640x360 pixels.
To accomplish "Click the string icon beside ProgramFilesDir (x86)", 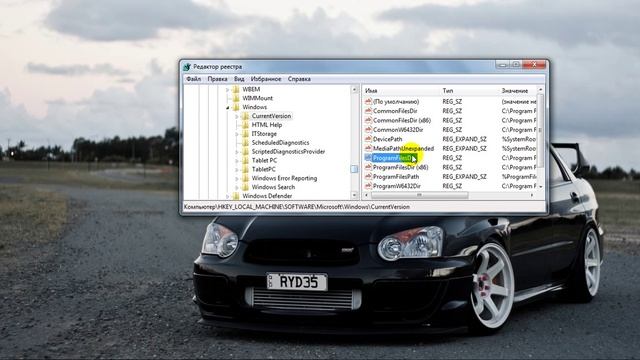I will [x=368, y=167].
